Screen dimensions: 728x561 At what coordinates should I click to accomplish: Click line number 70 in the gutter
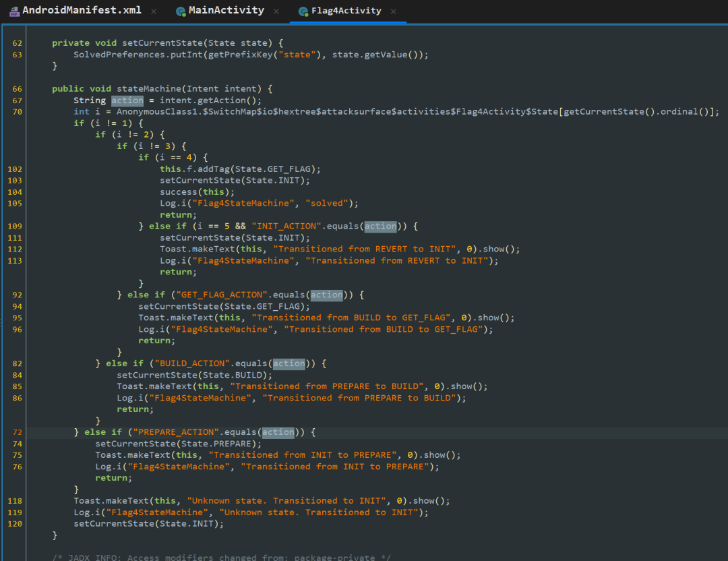coord(17,112)
